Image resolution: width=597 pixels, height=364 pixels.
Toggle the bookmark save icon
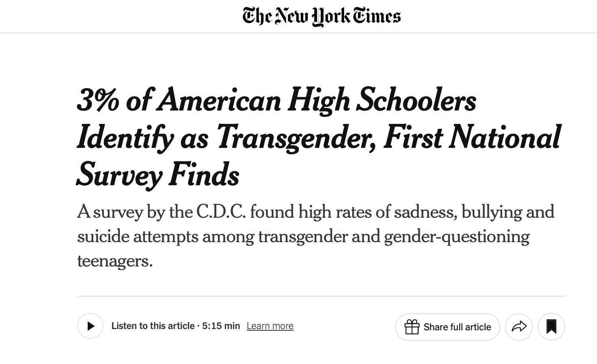(551, 327)
